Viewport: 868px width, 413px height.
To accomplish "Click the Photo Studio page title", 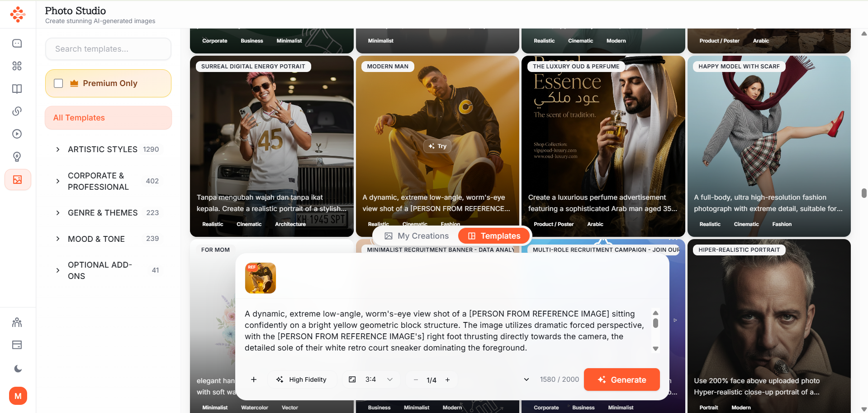I will pyautogui.click(x=76, y=11).
